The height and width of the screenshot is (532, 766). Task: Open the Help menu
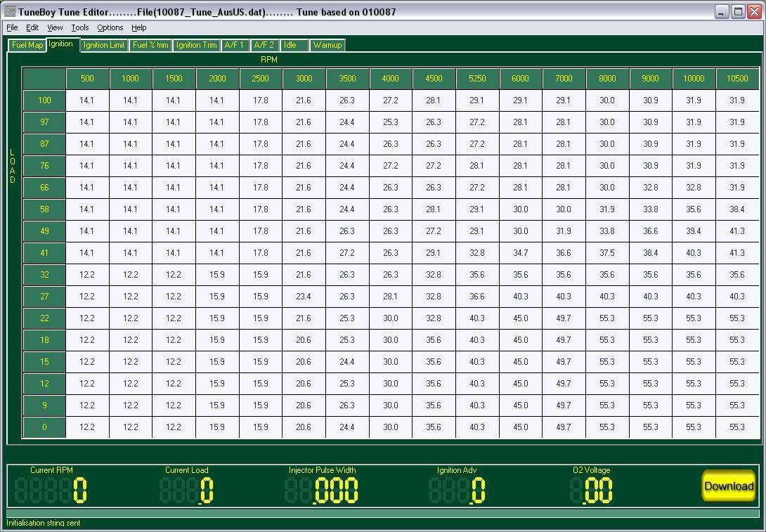coord(139,27)
